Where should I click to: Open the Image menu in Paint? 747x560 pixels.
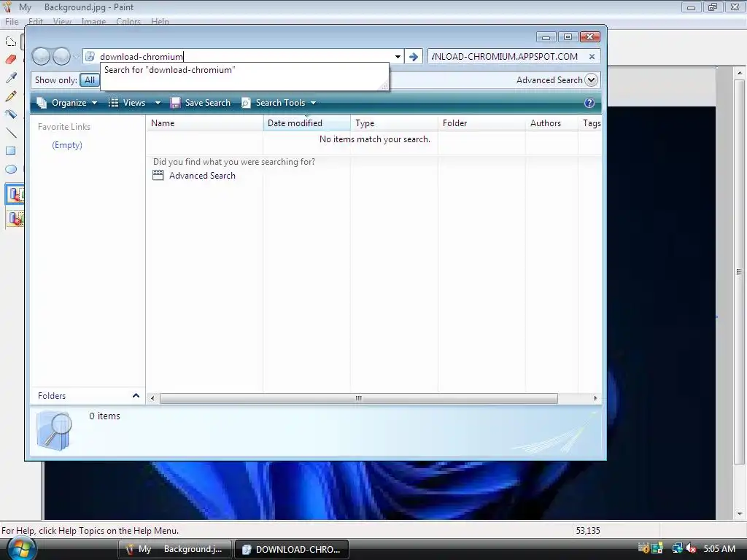pyautogui.click(x=93, y=21)
